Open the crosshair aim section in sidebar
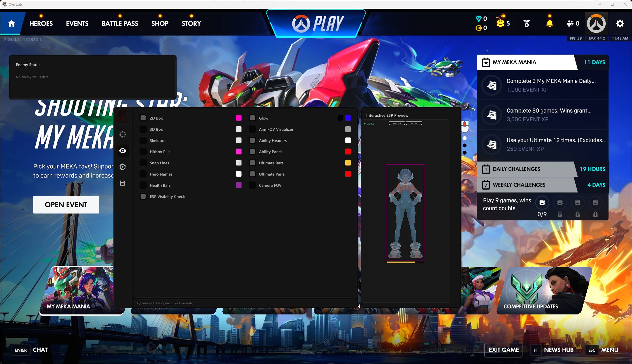 pos(123,134)
